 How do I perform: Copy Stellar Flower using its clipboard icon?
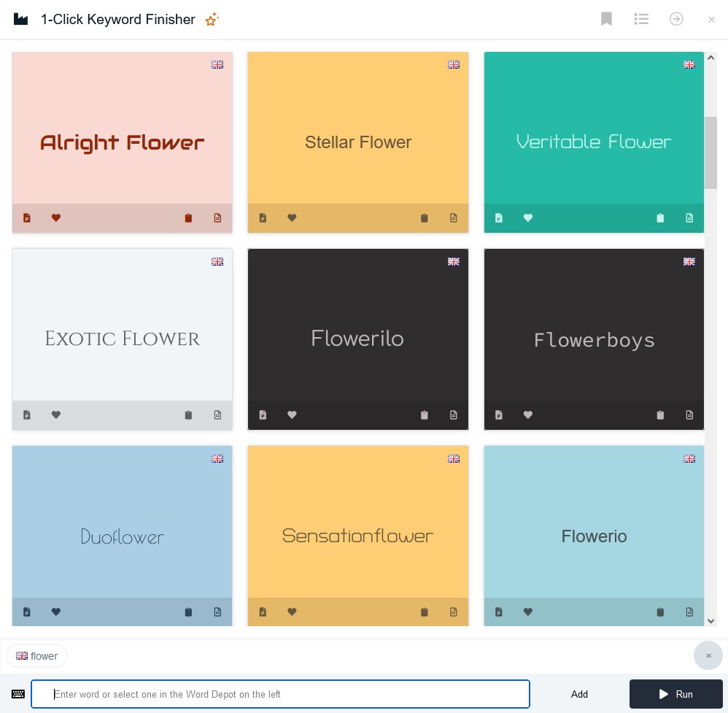tap(424, 217)
